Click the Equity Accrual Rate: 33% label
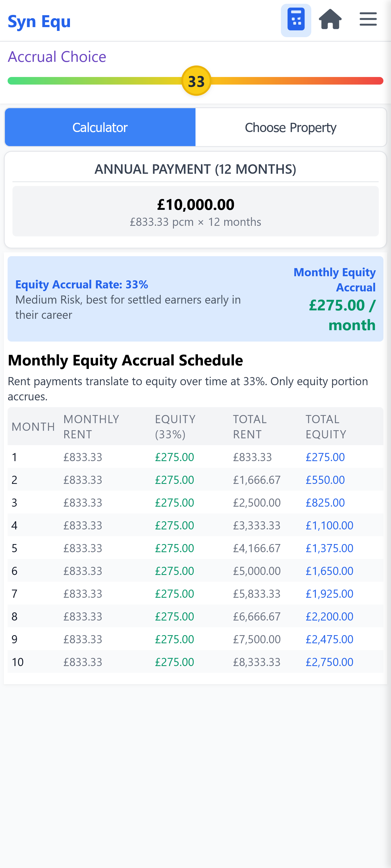 [x=82, y=284]
